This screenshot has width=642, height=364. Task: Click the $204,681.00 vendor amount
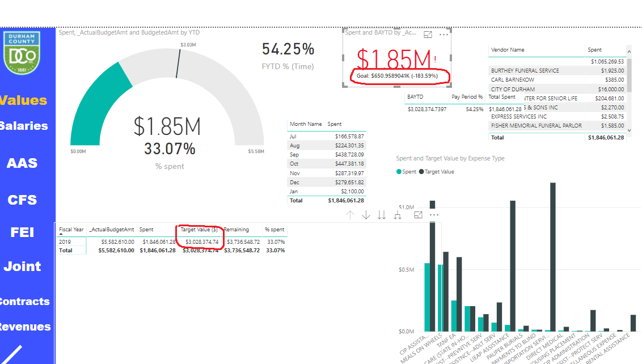click(x=610, y=98)
